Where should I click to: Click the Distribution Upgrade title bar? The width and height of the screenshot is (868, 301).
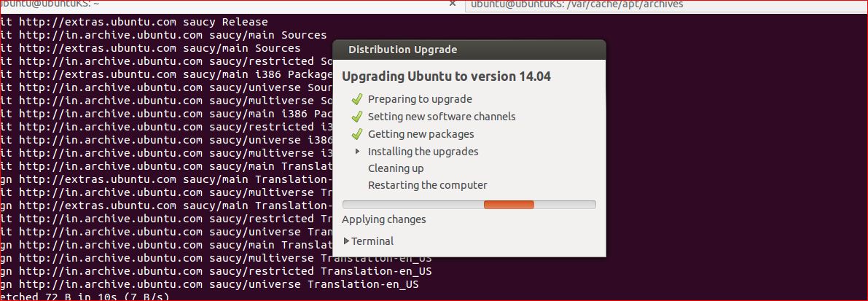click(469, 50)
